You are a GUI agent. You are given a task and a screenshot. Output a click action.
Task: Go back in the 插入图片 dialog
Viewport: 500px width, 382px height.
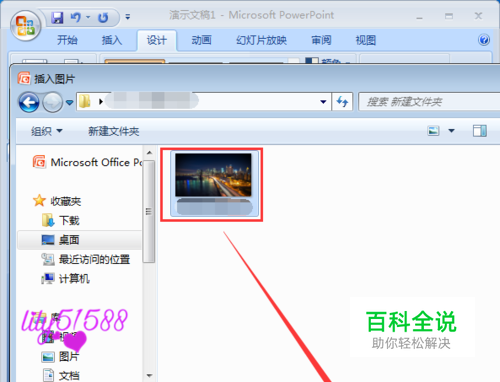pyautogui.click(x=29, y=102)
